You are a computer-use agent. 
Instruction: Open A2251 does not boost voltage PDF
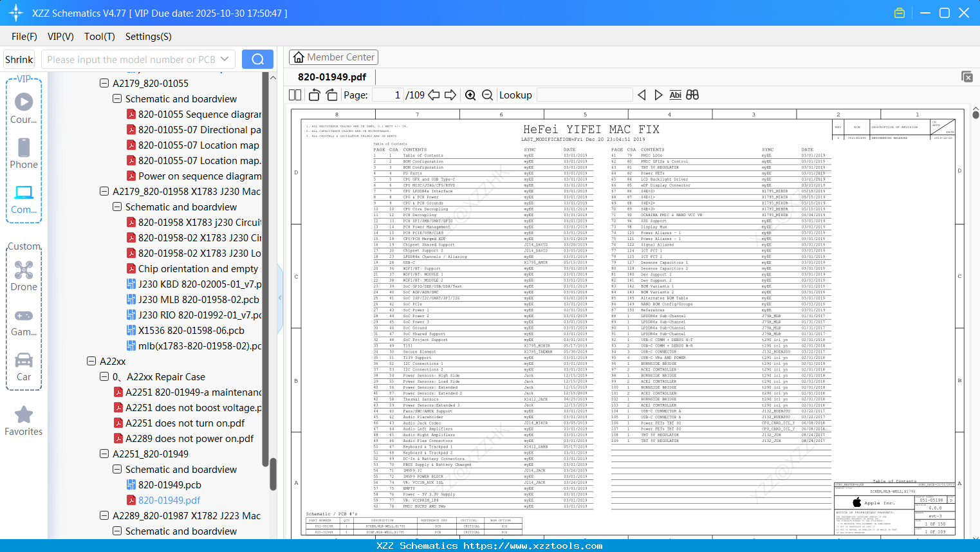click(x=188, y=408)
